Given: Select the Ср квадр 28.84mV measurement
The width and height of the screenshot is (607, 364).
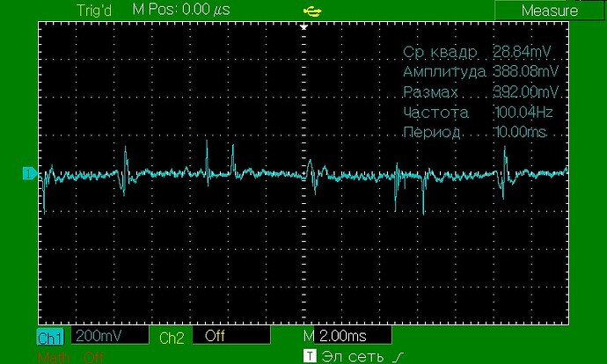Looking at the screenshot, I should pyautogui.click(x=479, y=52).
